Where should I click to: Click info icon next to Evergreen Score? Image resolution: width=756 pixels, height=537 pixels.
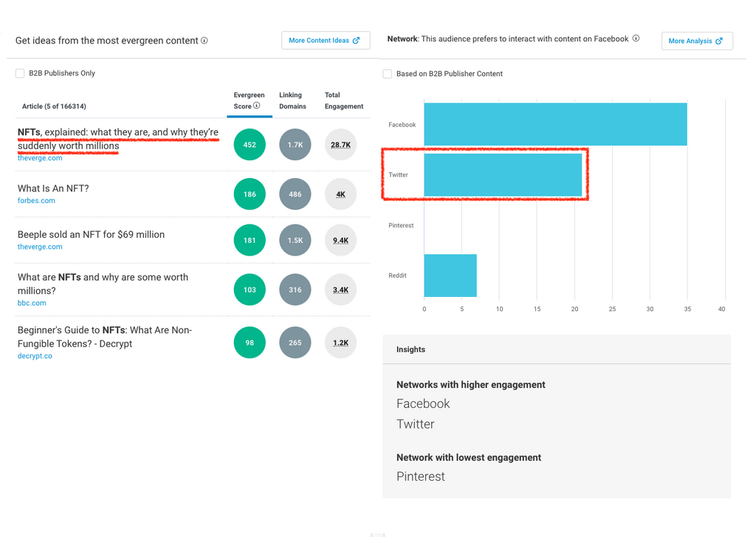(x=257, y=106)
